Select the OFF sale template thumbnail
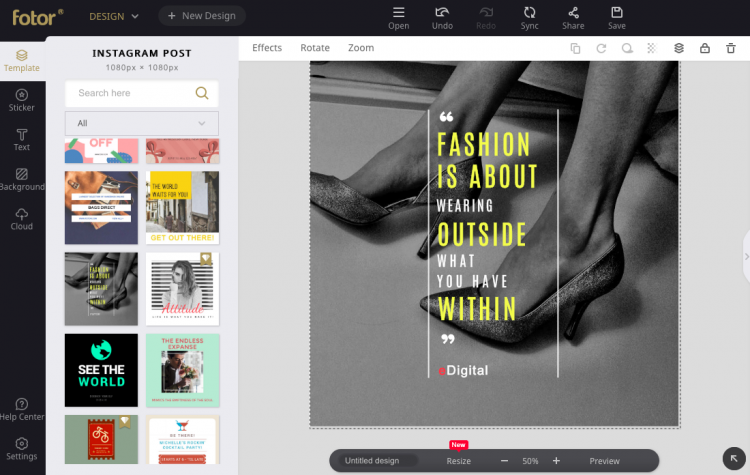This screenshot has width=750, height=475. click(x=101, y=151)
